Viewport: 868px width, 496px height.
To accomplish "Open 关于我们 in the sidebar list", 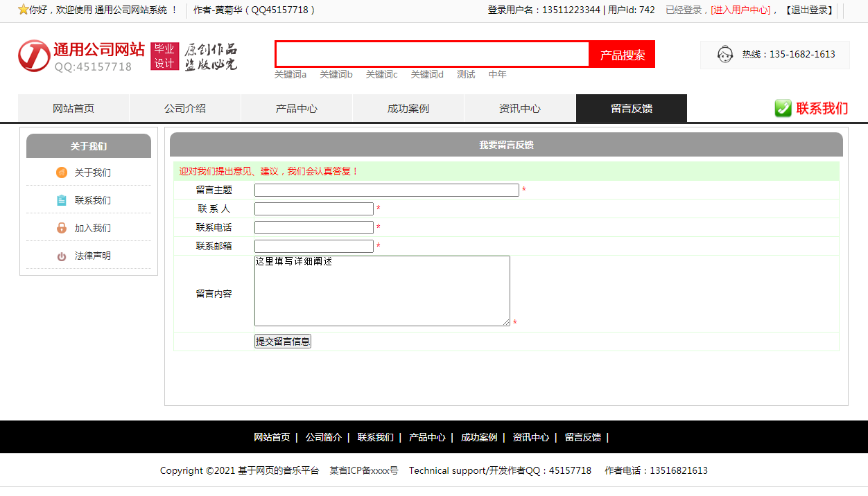I will tap(93, 172).
